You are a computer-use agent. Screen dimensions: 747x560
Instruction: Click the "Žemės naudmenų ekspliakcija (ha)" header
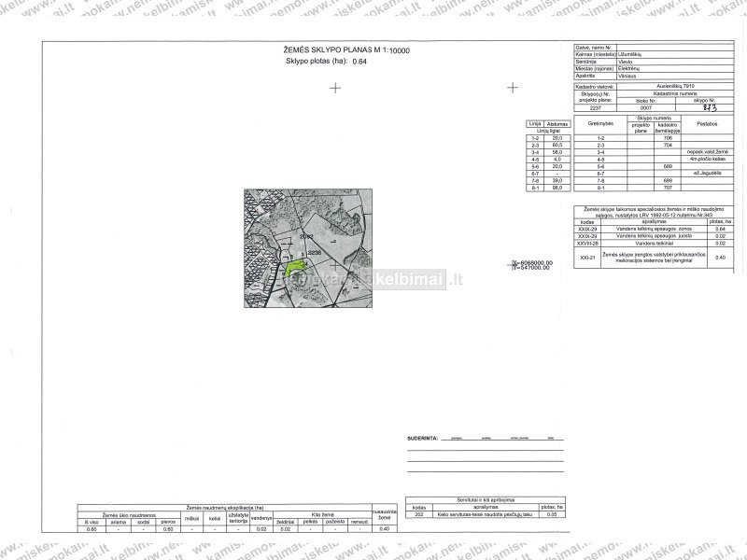(x=224, y=508)
